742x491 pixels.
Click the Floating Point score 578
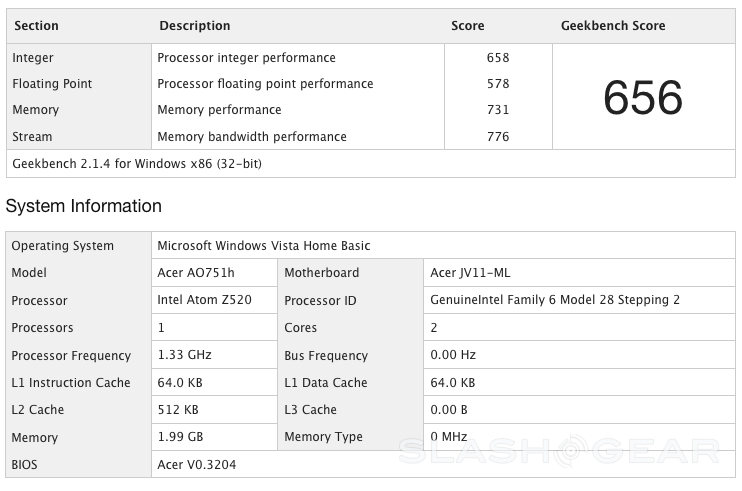tap(497, 84)
